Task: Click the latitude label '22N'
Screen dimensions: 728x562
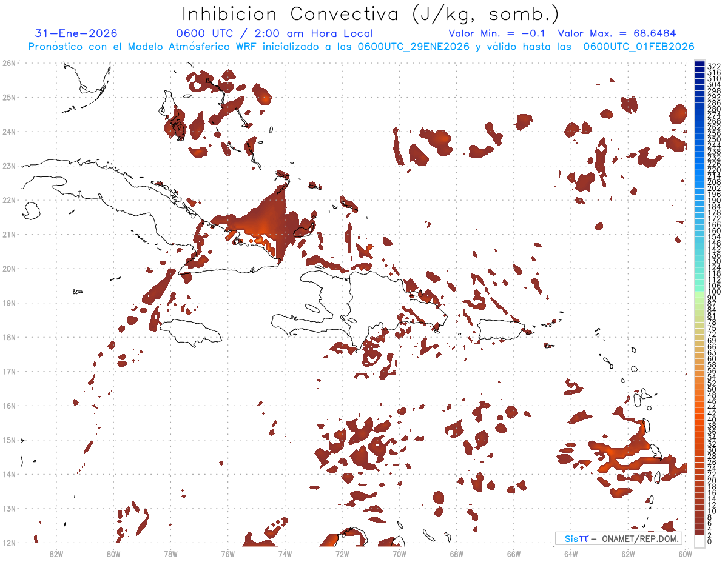Action: 9,200
